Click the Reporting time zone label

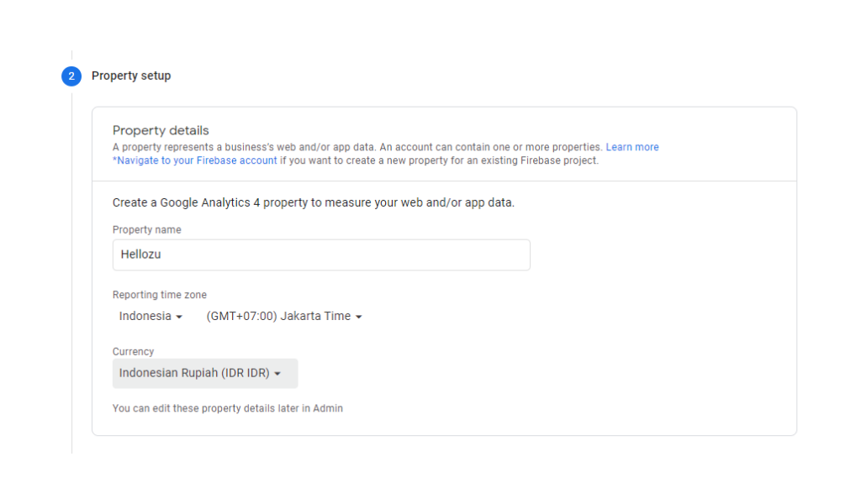[159, 295]
